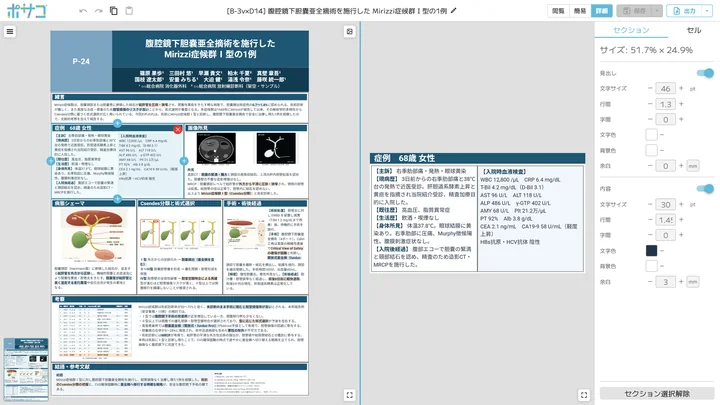Click 内容 余白 field showing 3
The width and height of the screenshot is (720, 405).
(665, 282)
